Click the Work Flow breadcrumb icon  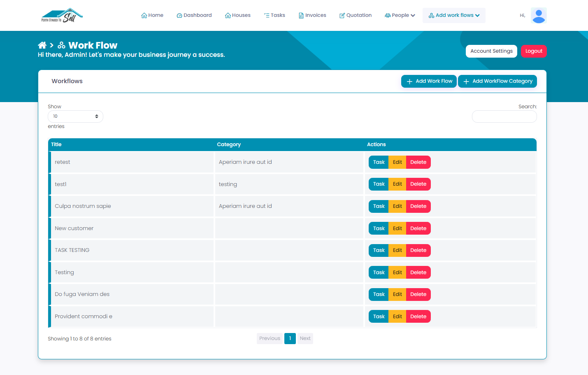[61, 45]
